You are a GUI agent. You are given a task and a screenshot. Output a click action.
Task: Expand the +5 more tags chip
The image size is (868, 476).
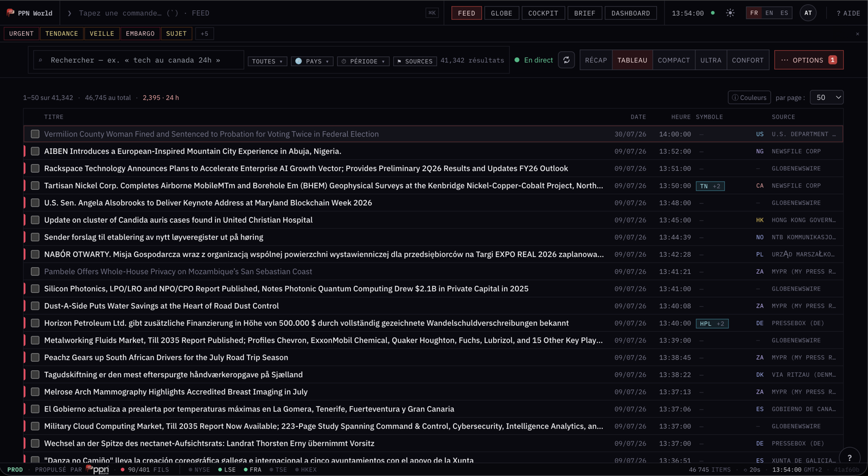[205, 34]
